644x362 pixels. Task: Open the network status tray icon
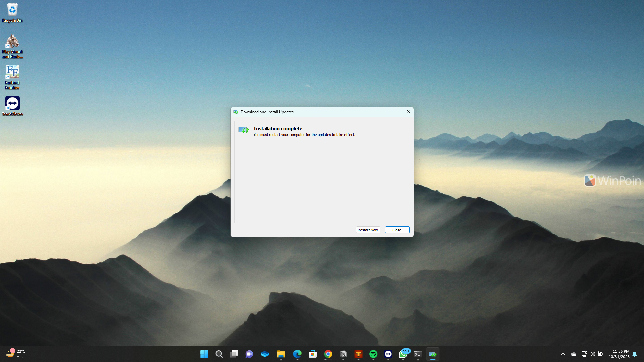pos(584,354)
